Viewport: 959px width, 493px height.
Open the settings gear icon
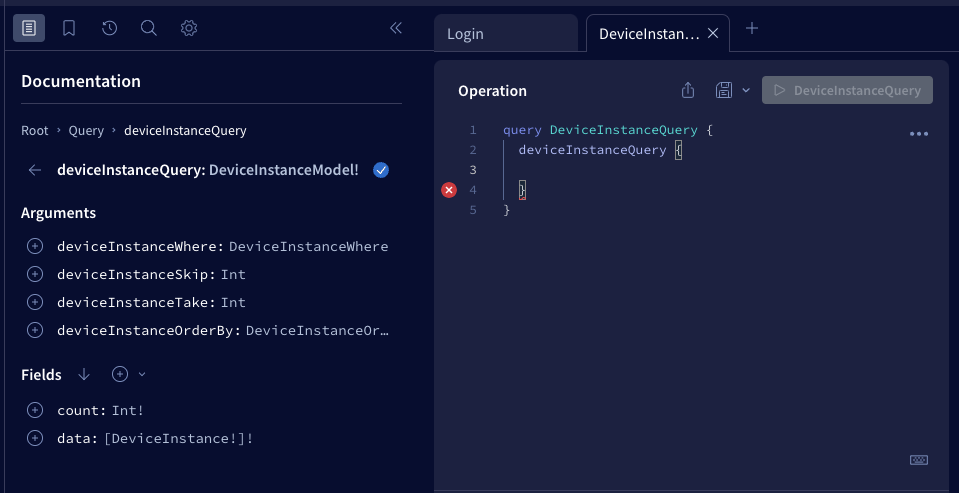pyautogui.click(x=189, y=28)
